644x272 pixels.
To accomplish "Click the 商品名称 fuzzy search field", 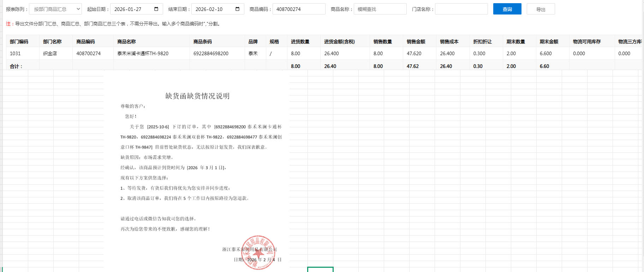I will (380, 9).
